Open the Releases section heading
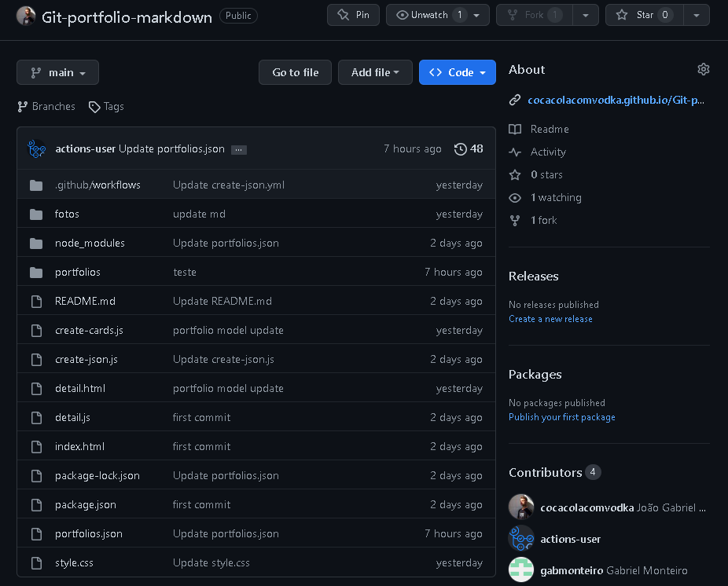728x586 pixels. coord(534,276)
